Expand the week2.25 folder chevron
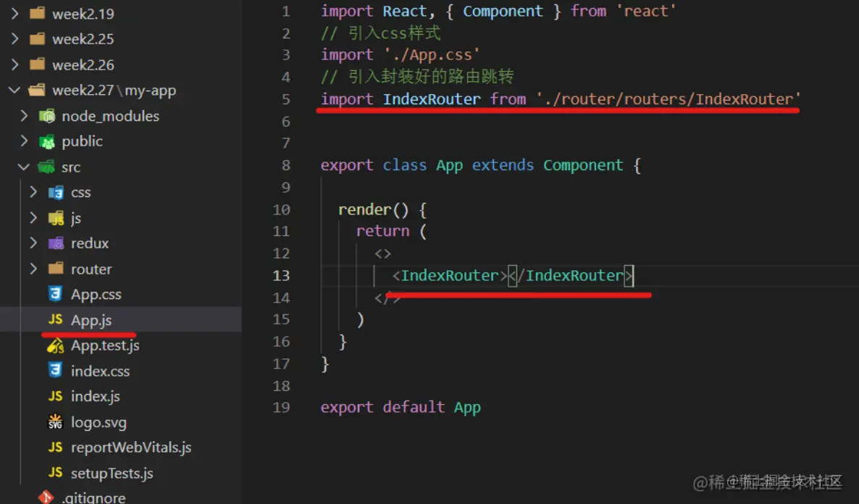Image resolution: width=859 pixels, height=504 pixels. [x=14, y=38]
